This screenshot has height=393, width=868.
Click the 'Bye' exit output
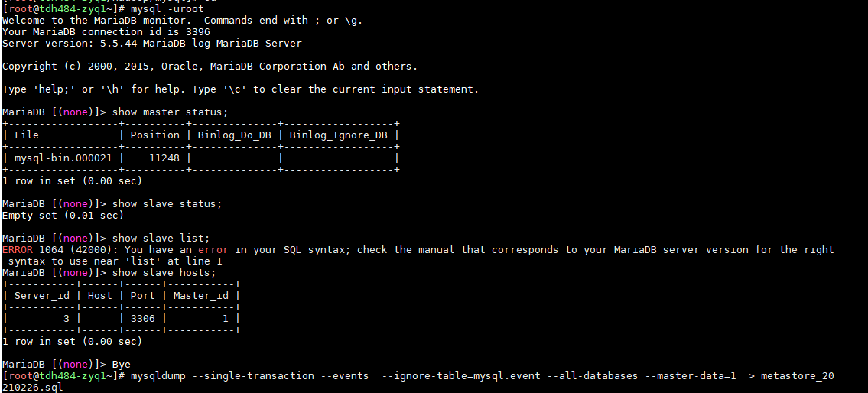(x=122, y=364)
